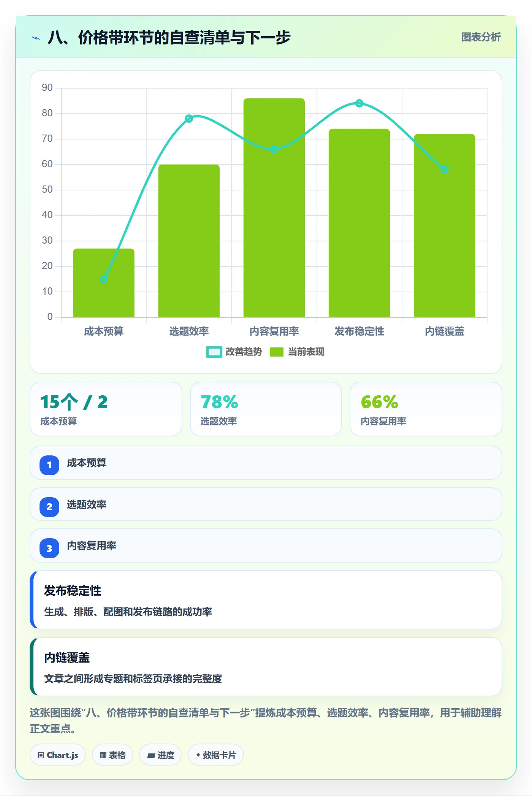532x796 pixels.
Task: Click the summary paragraph starting 这张图围绕
Action: (266, 721)
